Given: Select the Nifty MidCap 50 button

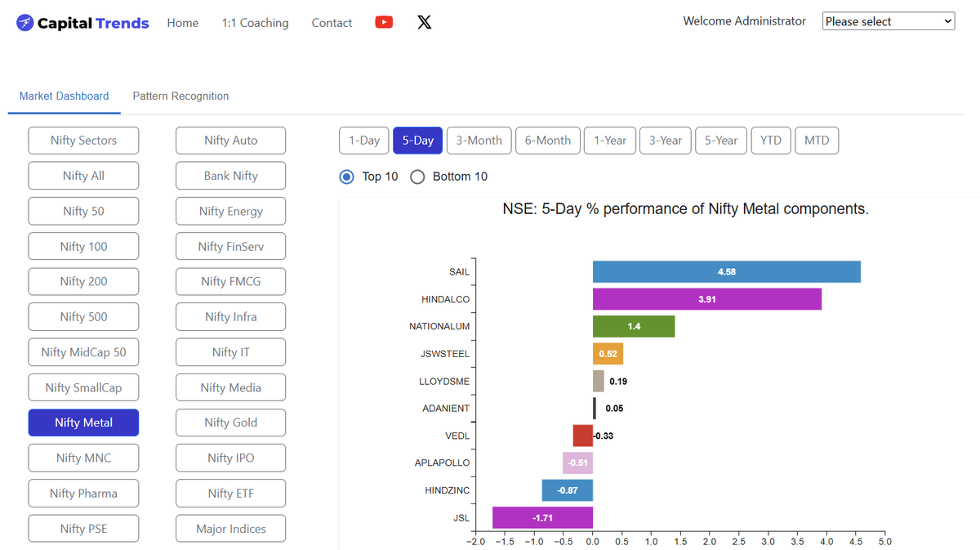Looking at the screenshot, I should (x=83, y=352).
